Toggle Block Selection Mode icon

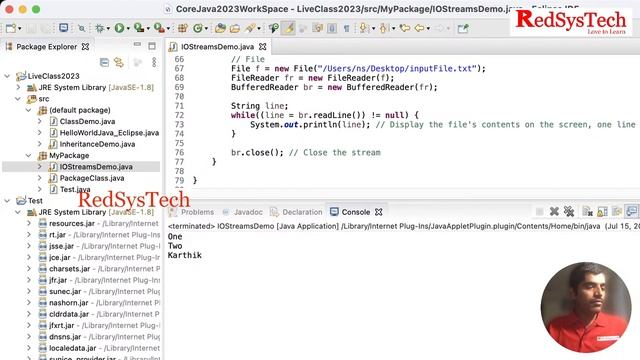(332, 28)
